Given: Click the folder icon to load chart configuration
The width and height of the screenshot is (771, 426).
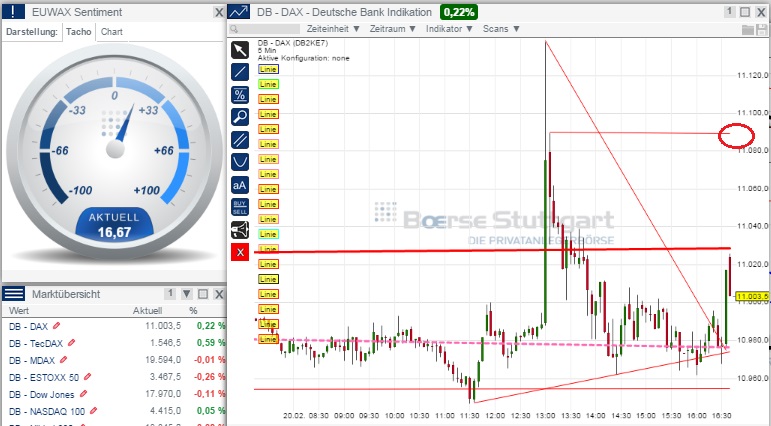Looking at the screenshot, I should (x=747, y=30).
